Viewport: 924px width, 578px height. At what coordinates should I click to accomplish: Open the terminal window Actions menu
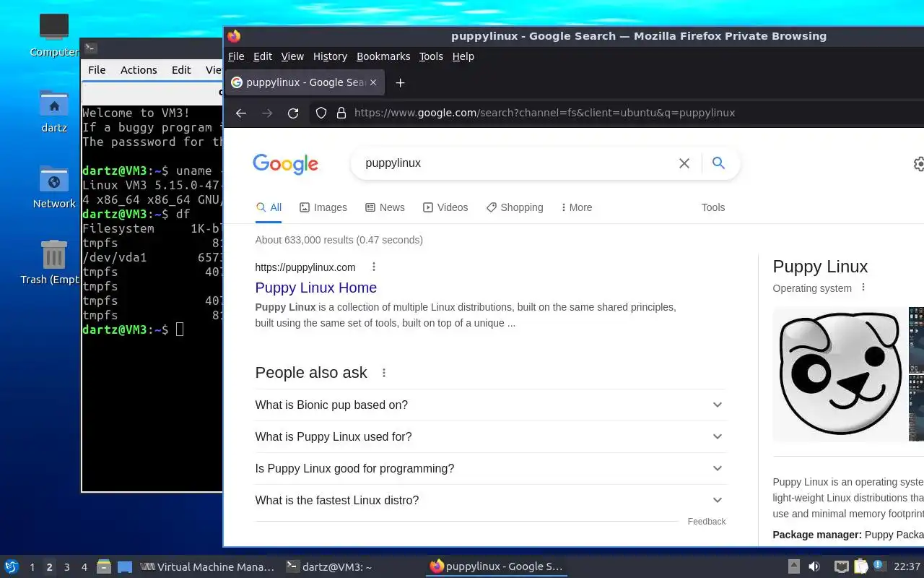pos(139,70)
